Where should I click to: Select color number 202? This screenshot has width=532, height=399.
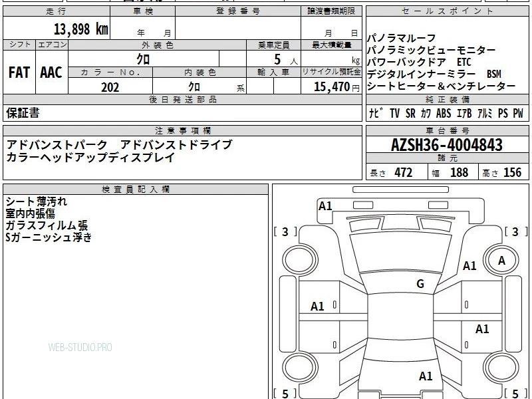(110, 87)
